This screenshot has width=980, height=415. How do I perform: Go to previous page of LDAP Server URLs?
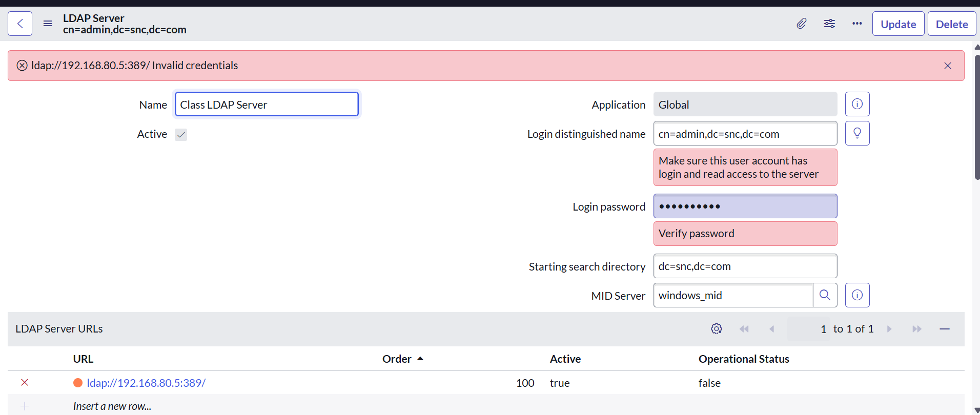click(772, 329)
